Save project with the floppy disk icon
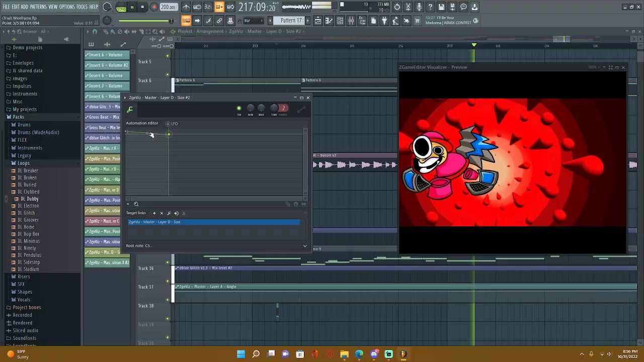The height and width of the screenshot is (362, 644). [441, 7]
